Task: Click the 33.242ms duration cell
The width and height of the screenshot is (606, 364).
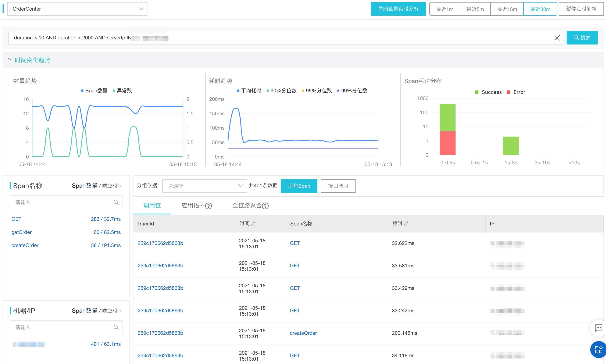Action: [x=403, y=311]
